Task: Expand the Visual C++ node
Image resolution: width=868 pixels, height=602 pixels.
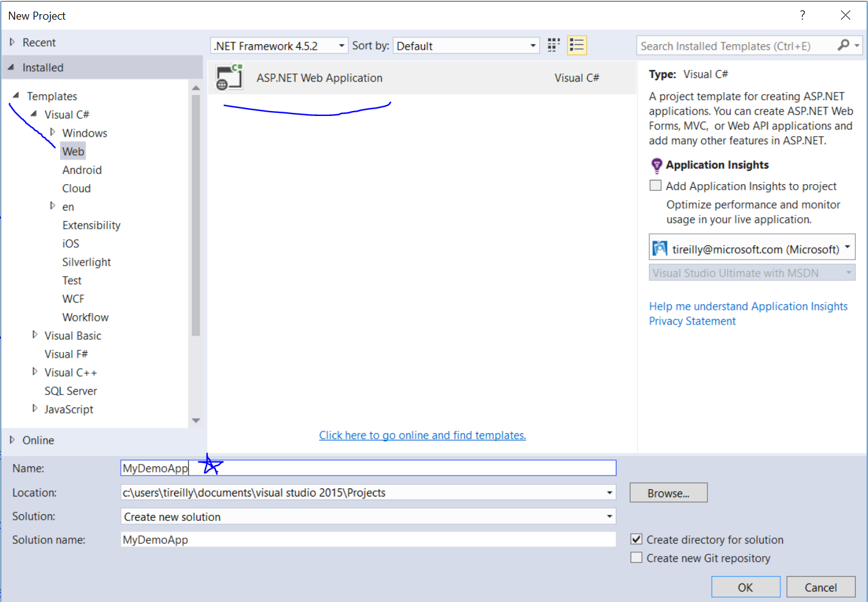Action: [35, 372]
